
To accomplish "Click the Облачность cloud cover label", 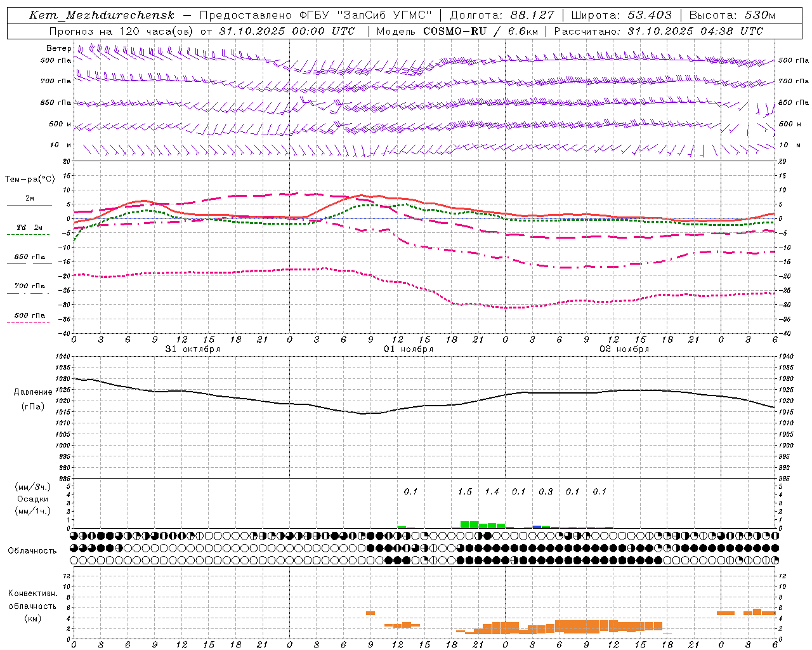I will [x=32, y=551].
